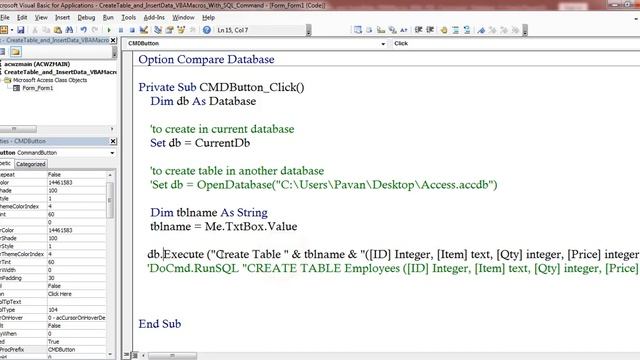
Task: Open the Window menu
Action: click(x=183, y=18)
